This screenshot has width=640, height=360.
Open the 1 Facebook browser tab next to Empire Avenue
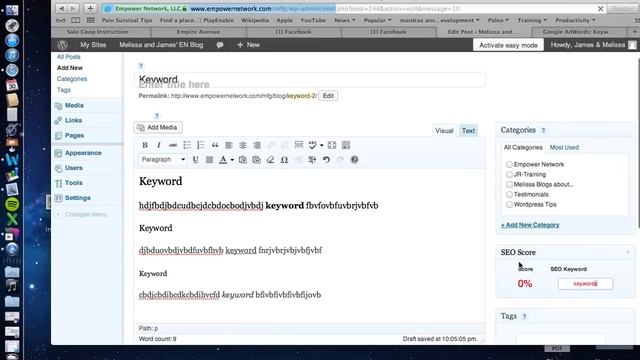click(x=293, y=32)
